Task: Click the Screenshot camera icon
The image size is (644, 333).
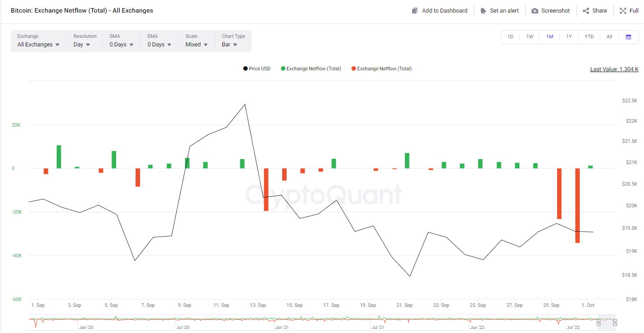Action: pyautogui.click(x=535, y=11)
